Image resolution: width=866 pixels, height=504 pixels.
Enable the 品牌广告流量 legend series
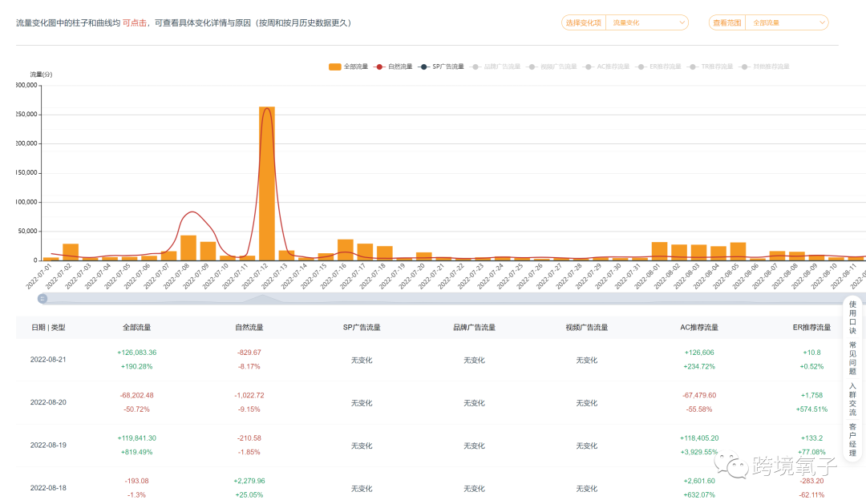click(496, 67)
